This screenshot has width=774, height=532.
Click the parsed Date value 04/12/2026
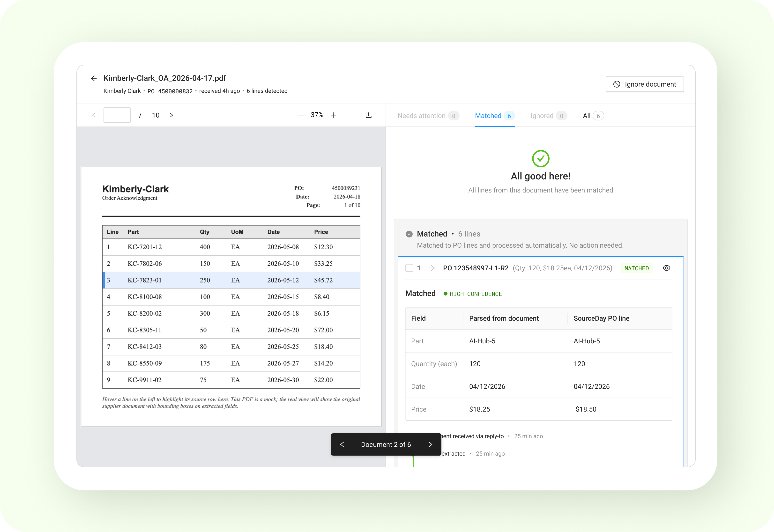(487, 387)
